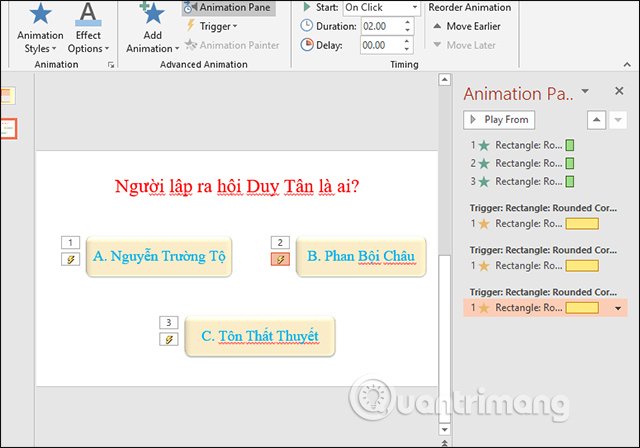640x448 pixels.
Task: Select the C. Tôn Thất Thuyết rectangle
Action: (x=260, y=336)
